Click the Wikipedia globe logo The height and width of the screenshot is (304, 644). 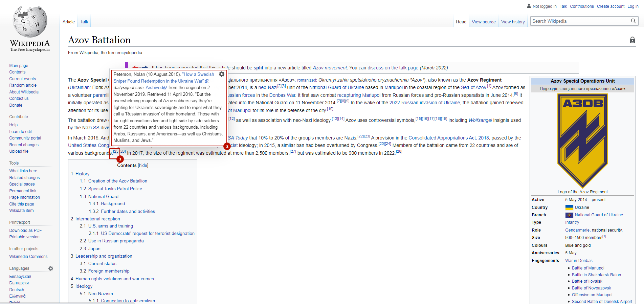click(x=30, y=22)
